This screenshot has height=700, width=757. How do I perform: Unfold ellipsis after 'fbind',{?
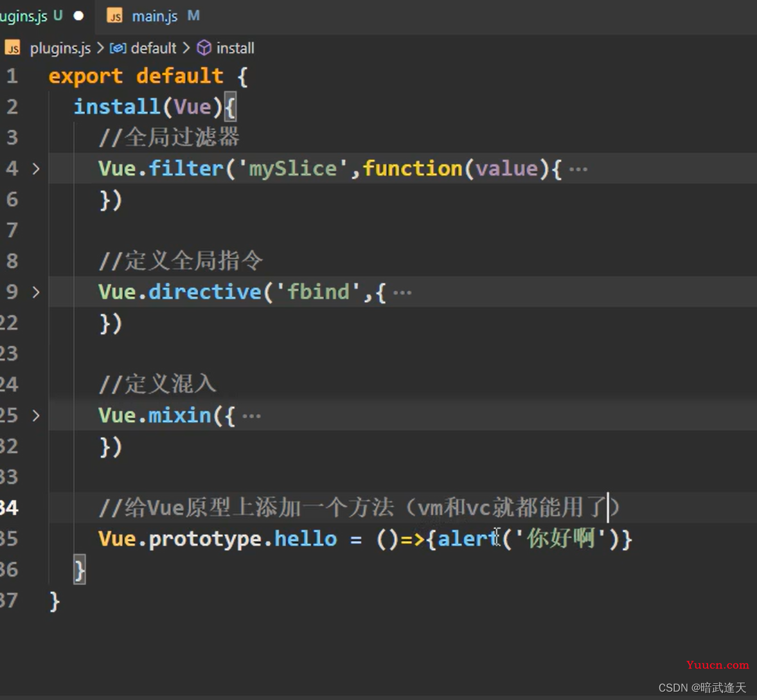[x=403, y=292]
